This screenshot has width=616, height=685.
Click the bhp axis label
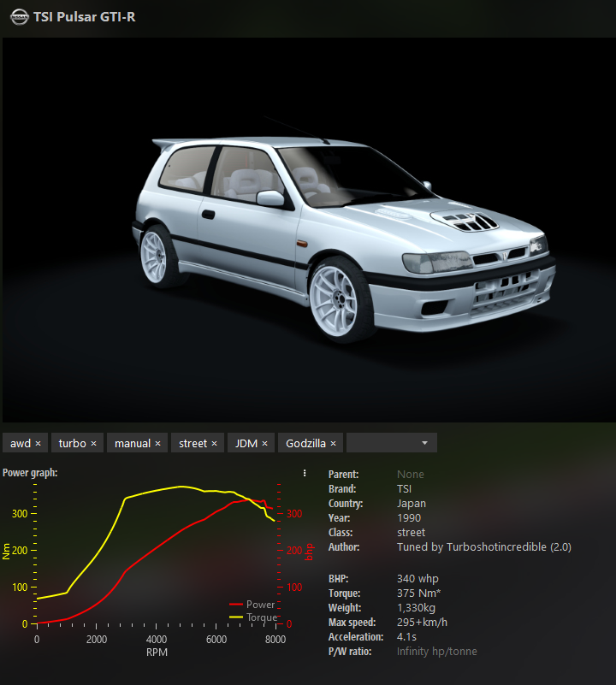[309, 552]
